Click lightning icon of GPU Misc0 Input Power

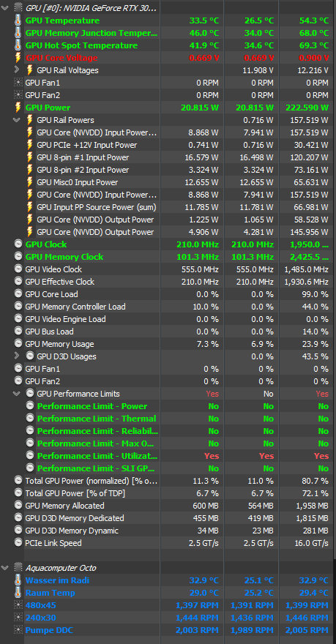29,182
